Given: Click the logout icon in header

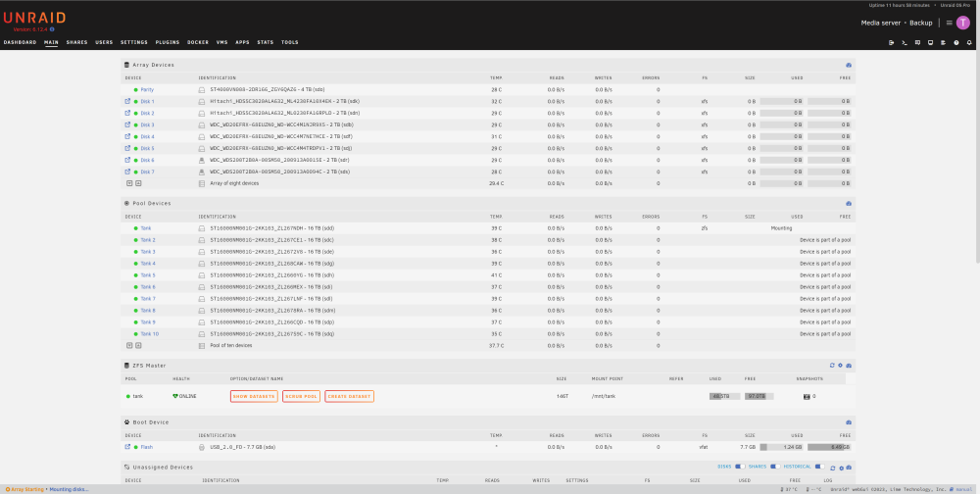Looking at the screenshot, I should [x=891, y=42].
